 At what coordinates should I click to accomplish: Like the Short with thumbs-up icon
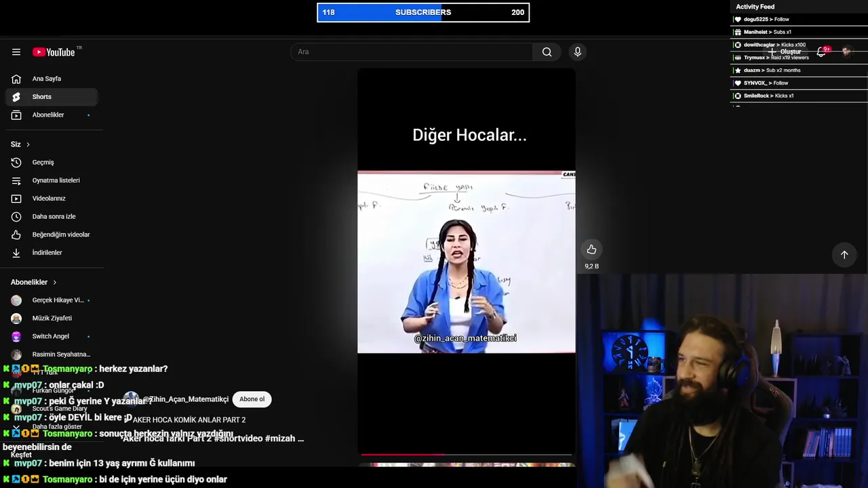pos(591,249)
